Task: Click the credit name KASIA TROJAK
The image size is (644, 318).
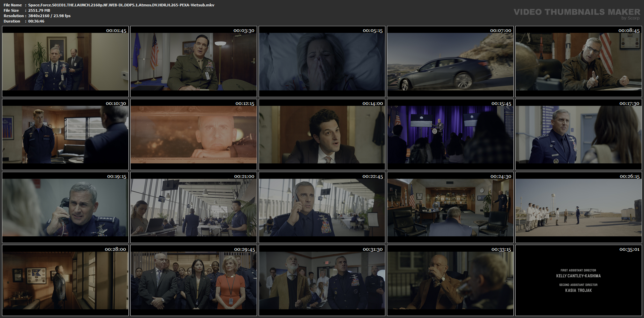Action: [578, 290]
